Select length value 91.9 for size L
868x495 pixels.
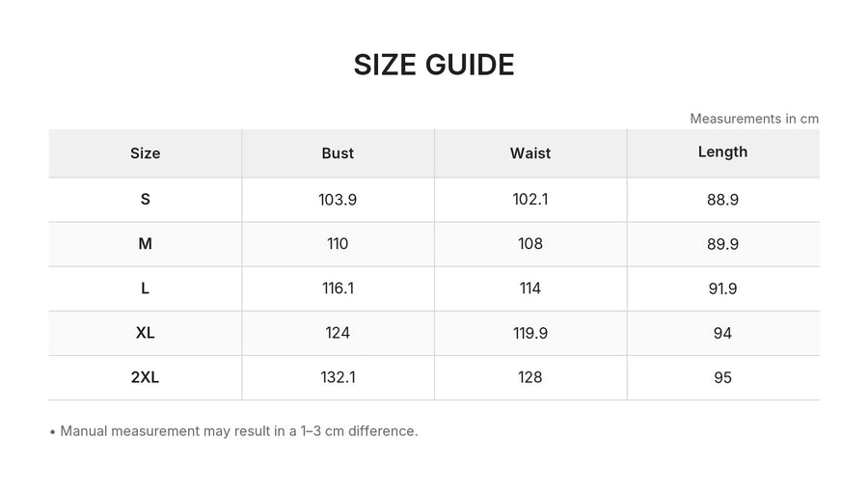pos(722,289)
